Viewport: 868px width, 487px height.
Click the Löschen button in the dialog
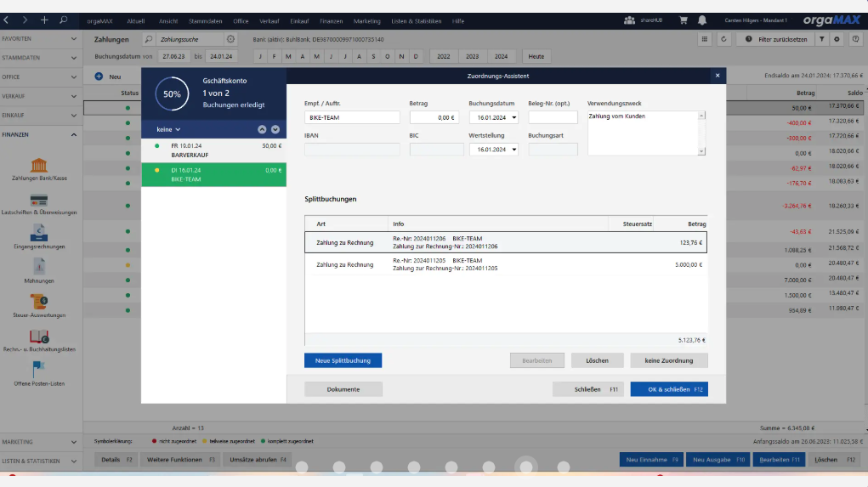click(x=597, y=360)
